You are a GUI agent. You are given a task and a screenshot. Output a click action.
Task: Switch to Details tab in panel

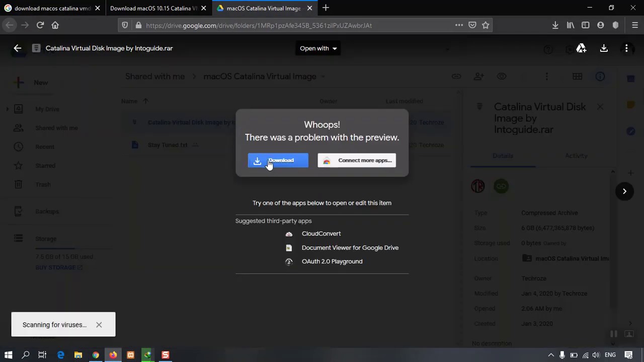click(x=503, y=156)
